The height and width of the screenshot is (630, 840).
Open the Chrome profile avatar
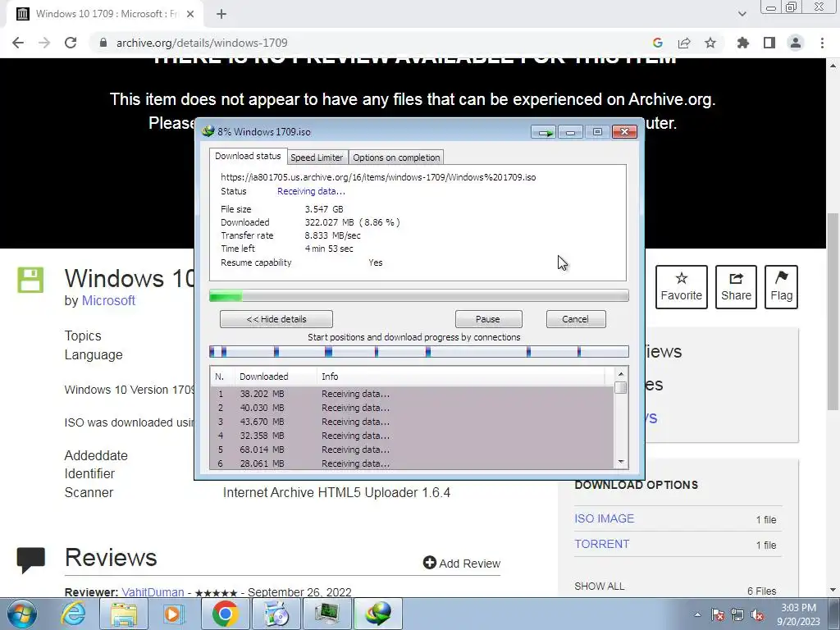click(796, 43)
